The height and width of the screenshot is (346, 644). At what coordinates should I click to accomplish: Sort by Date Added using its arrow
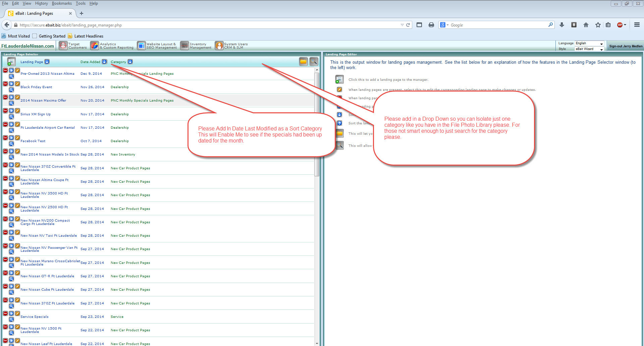coord(104,62)
